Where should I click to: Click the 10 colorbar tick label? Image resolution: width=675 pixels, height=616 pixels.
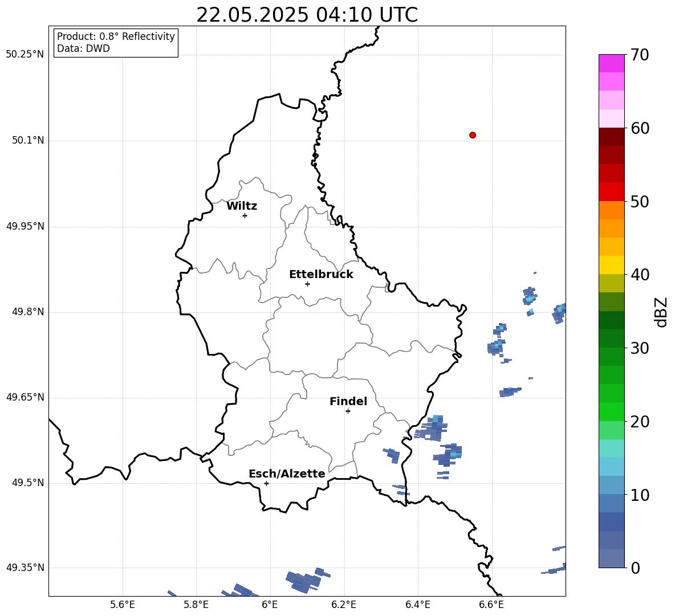[x=640, y=495]
